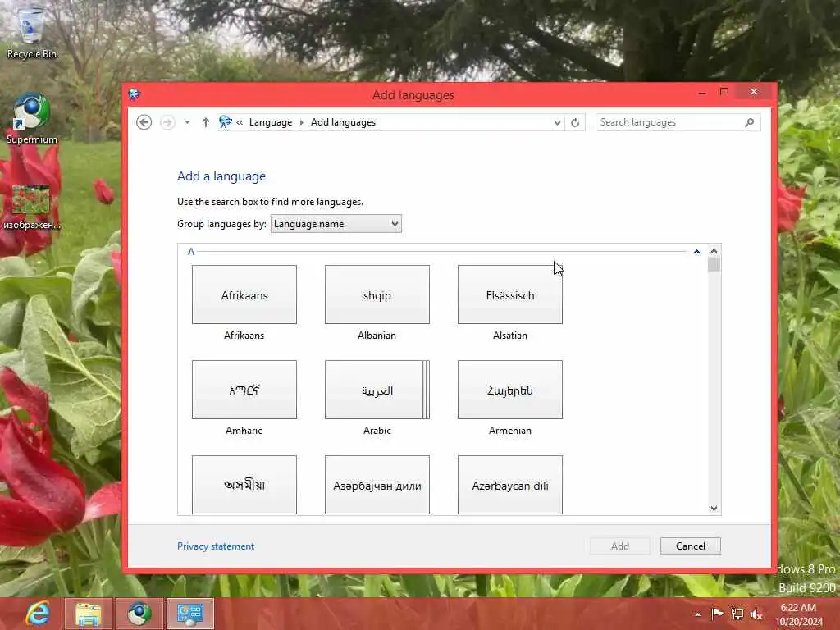Select the Assamese script tile
Image resolution: width=840 pixels, height=630 pixels.
244,485
